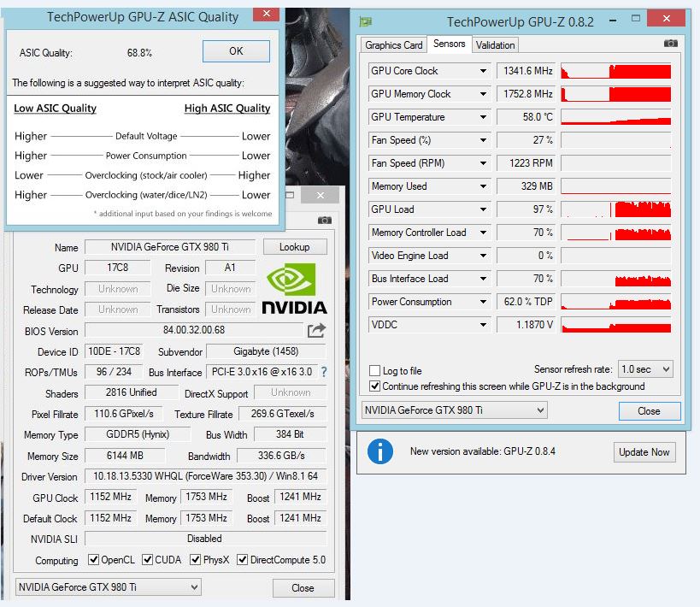Click the Memory Type GDDR5 (Hynix) value
This screenshot has width=700, height=607.
(138, 434)
